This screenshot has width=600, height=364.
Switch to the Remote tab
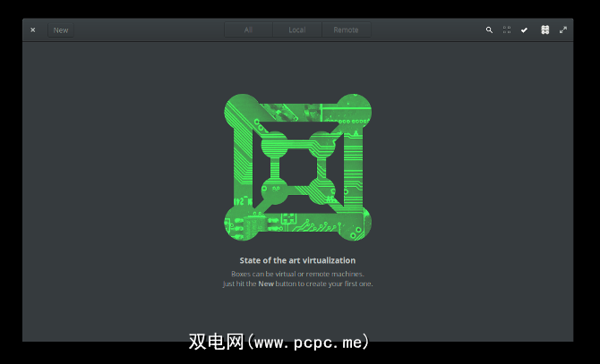point(346,30)
